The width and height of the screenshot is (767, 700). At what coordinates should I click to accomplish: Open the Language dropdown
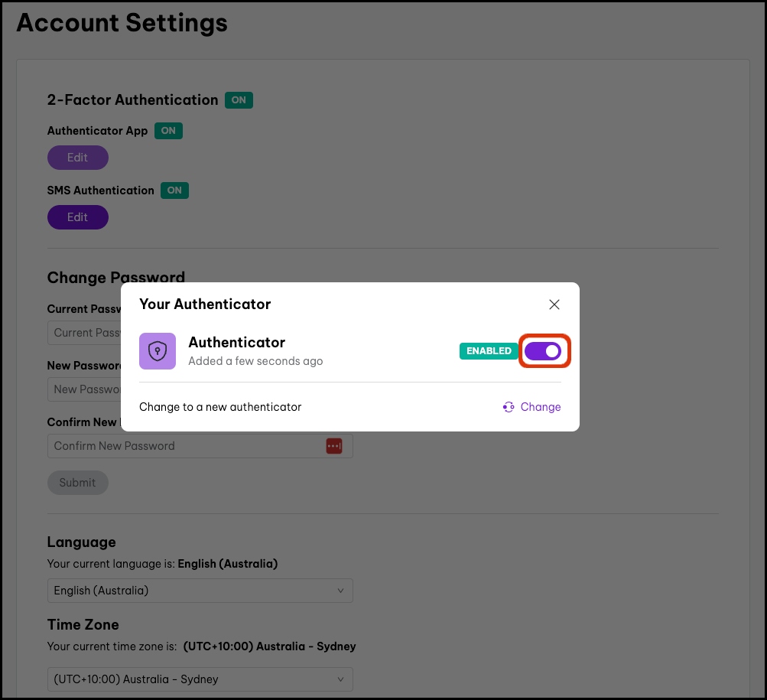tap(199, 591)
